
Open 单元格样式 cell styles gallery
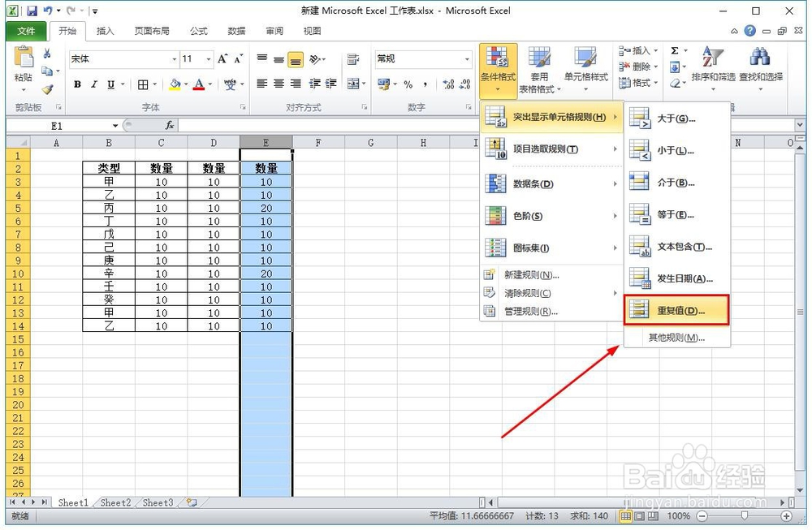point(585,71)
